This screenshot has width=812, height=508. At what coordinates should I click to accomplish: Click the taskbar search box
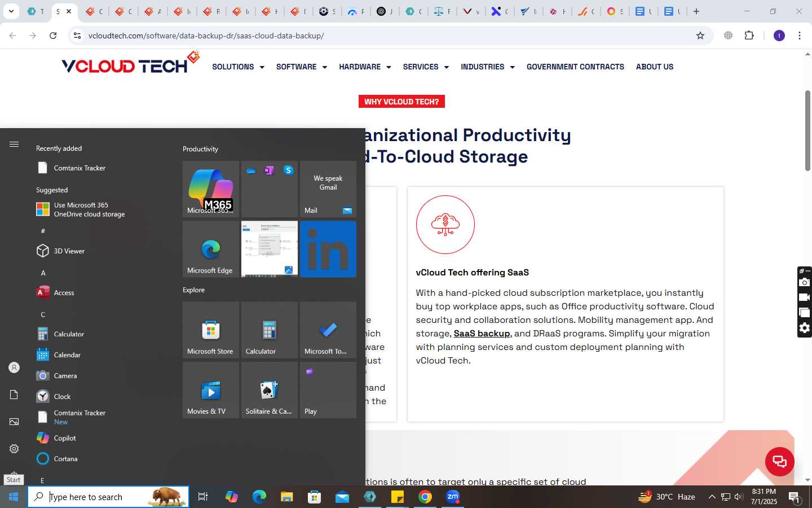click(x=108, y=497)
